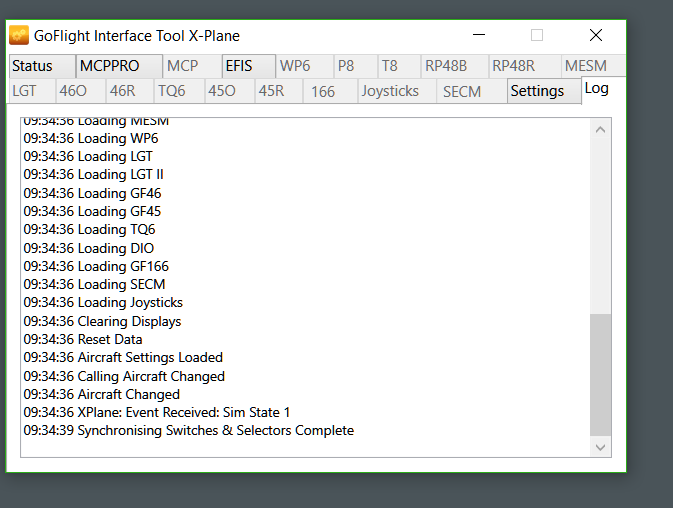Open the WP6 tab

(x=295, y=66)
